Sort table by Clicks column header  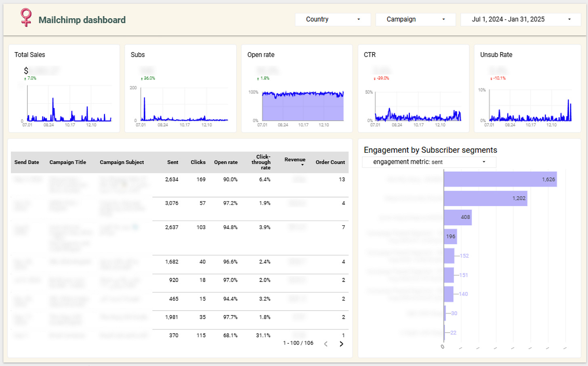198,162
